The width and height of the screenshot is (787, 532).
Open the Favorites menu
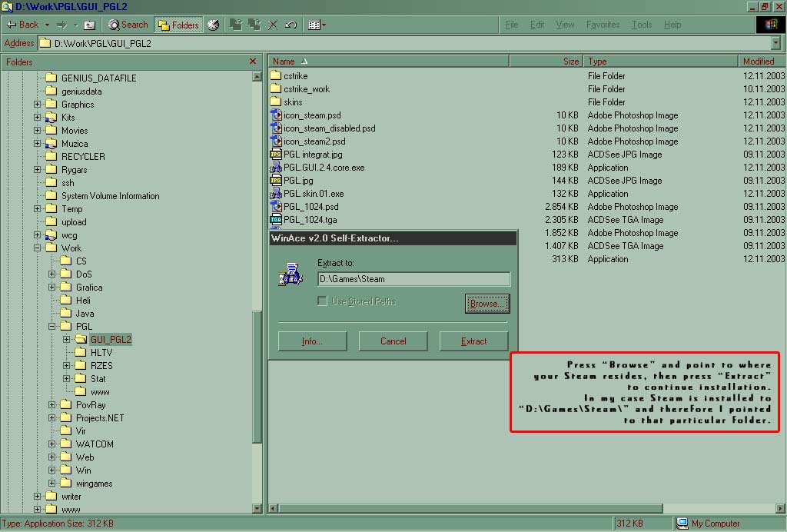pos(603,25)
